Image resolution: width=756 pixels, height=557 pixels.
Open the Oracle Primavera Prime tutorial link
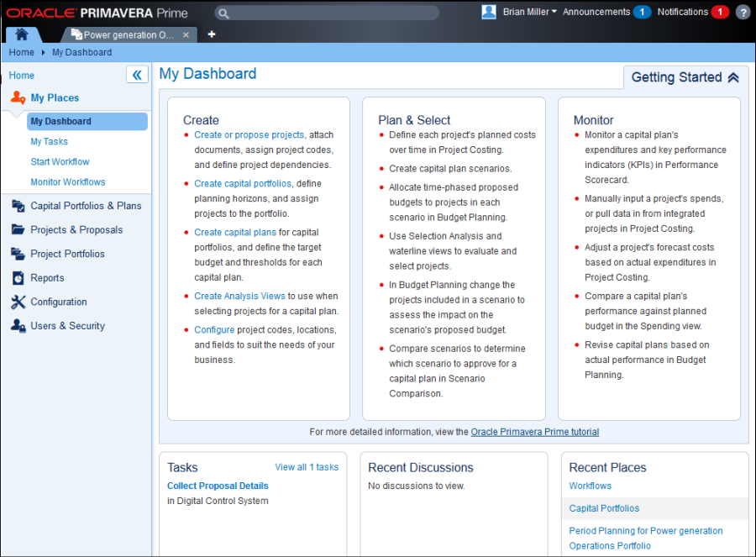pos(535,432)
